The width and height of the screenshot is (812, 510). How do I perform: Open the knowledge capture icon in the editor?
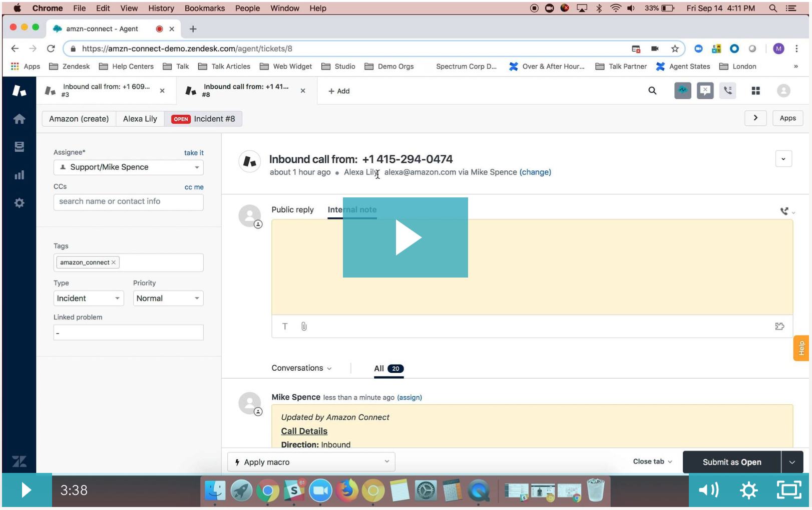tap(779, 326)
